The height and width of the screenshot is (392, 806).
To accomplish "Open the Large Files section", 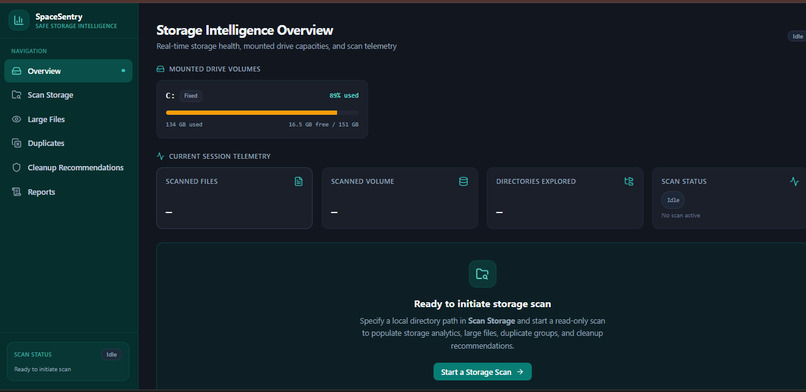I will tap(68, 119).
